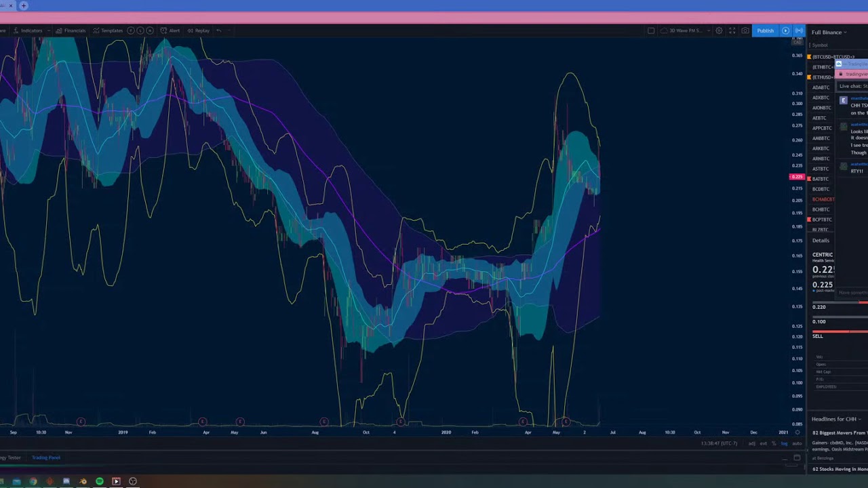Create a new Alert
The image size is (868, 488).
tap(170, 30)
